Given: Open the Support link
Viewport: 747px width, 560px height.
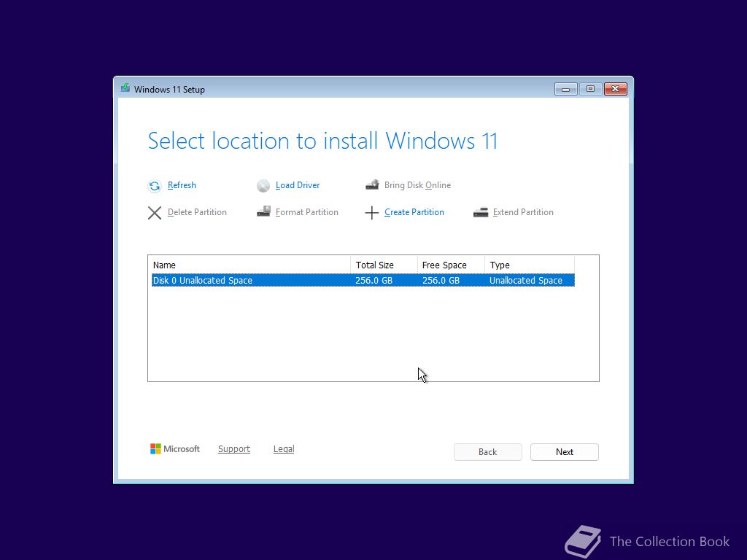Looking at the screenshot, I should (x=234, y=449).
